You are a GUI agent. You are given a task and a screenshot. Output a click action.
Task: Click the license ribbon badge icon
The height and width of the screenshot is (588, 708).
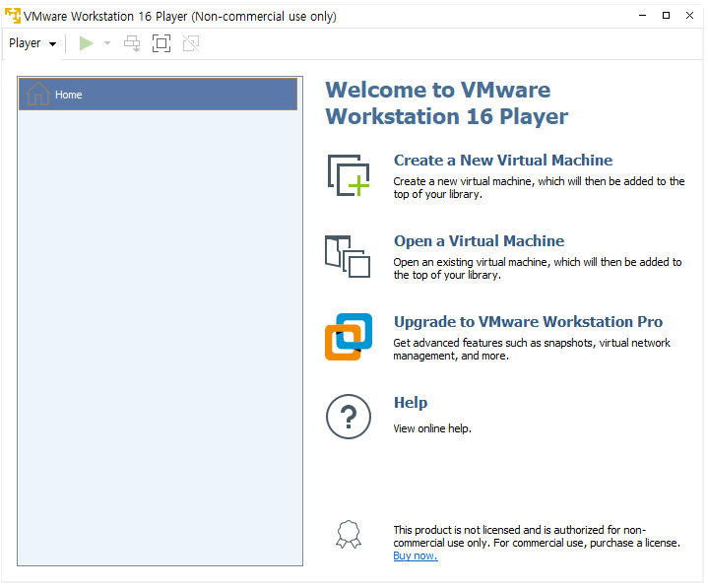(349, 535)
